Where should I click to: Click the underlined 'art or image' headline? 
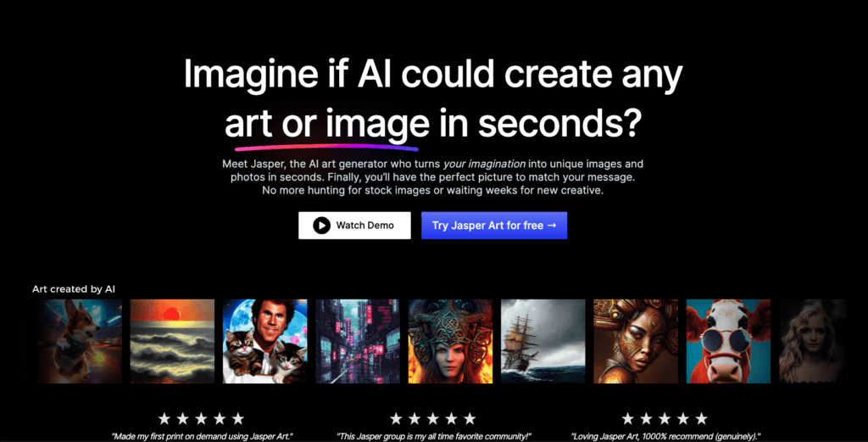[x=327, y=123]
